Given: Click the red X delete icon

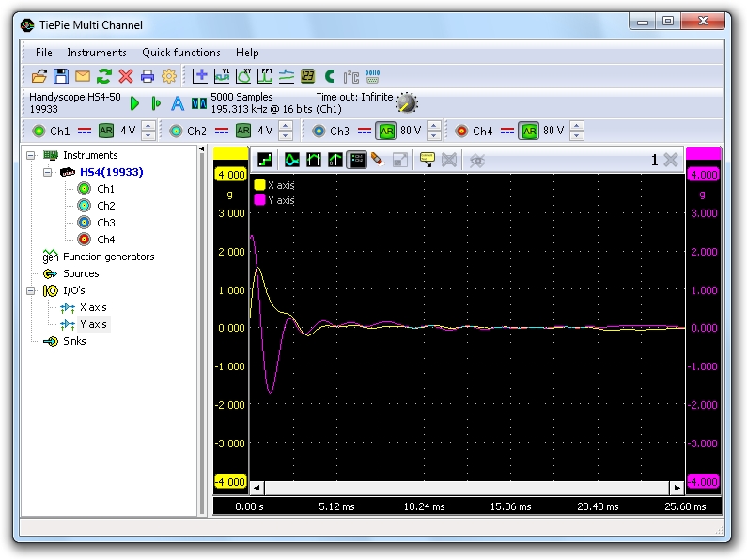Looking at the screenshot, I should [125, 76].
